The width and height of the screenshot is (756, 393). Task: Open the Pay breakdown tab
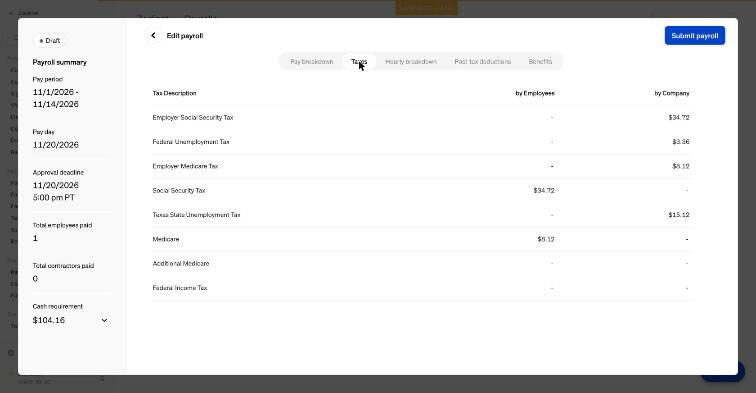click(x=311, y=62)
